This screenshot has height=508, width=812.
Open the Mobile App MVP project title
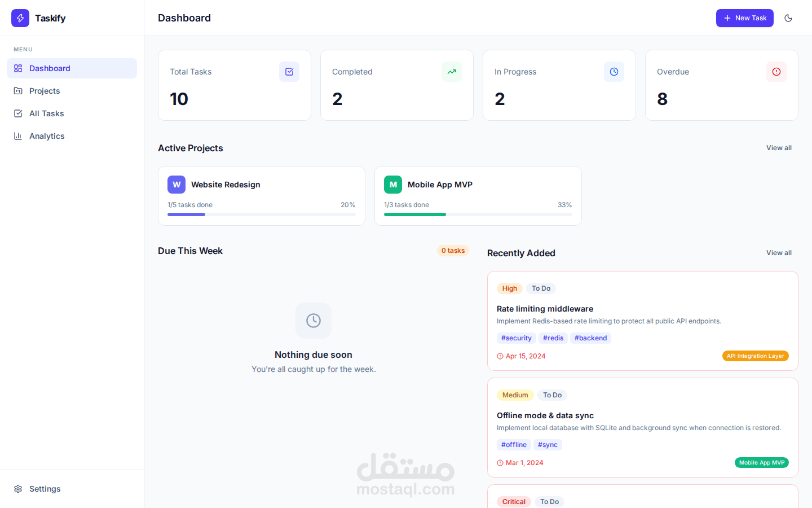pyautogui.click(x=440, y=185)
